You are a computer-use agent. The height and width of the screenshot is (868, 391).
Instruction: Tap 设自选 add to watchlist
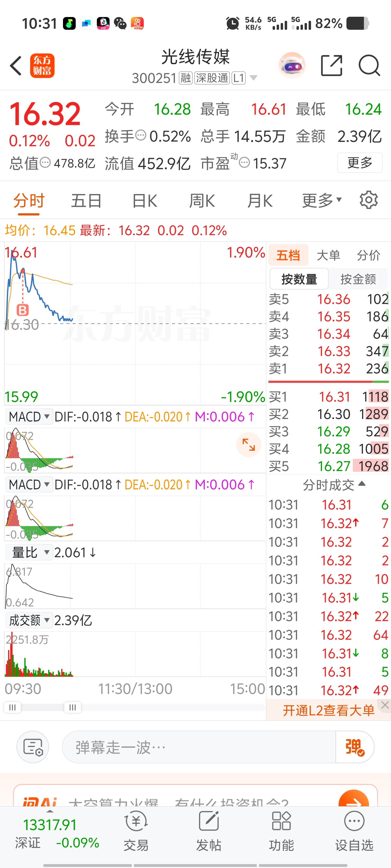(354, 831)
